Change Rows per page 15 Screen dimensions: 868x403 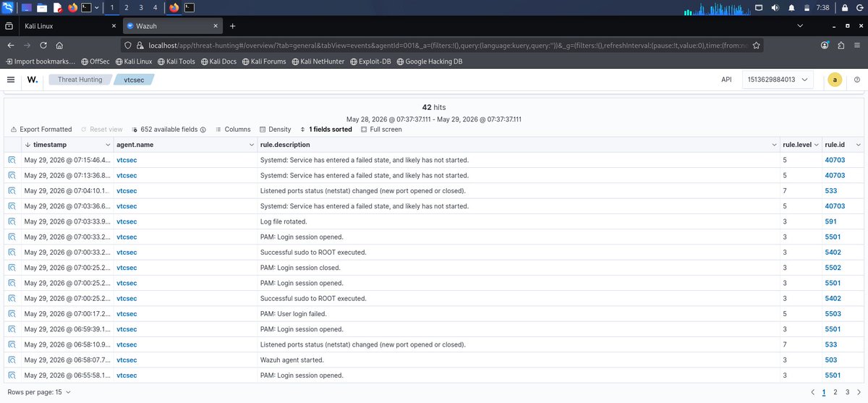pyautogui.click(x=39, y=392)
